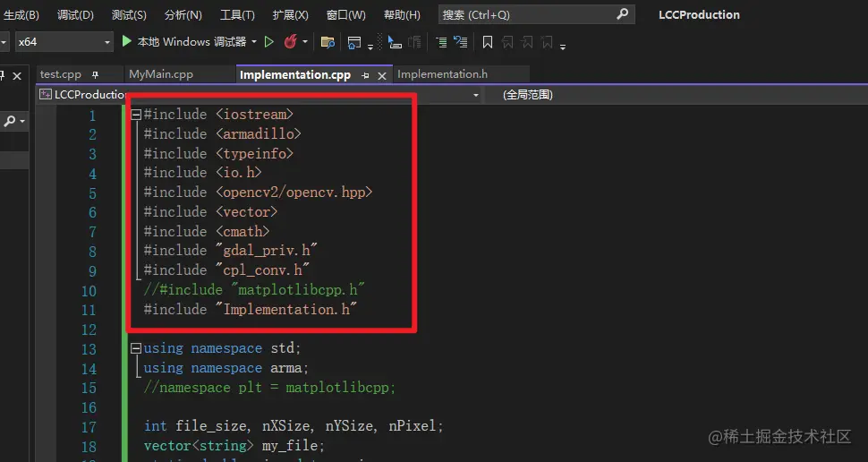Go to the previous bookmark

[507, 42]
